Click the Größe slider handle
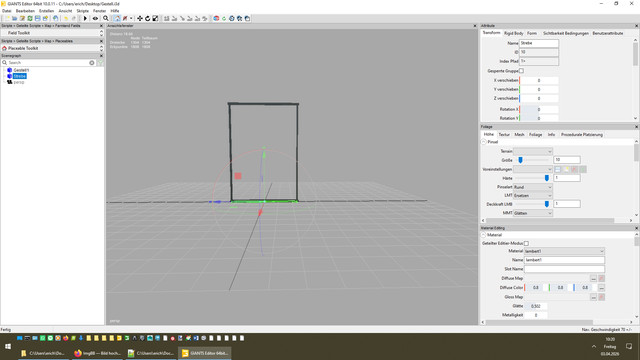Image resolution: width=640 pixels, height=360 pixels. 520,160
